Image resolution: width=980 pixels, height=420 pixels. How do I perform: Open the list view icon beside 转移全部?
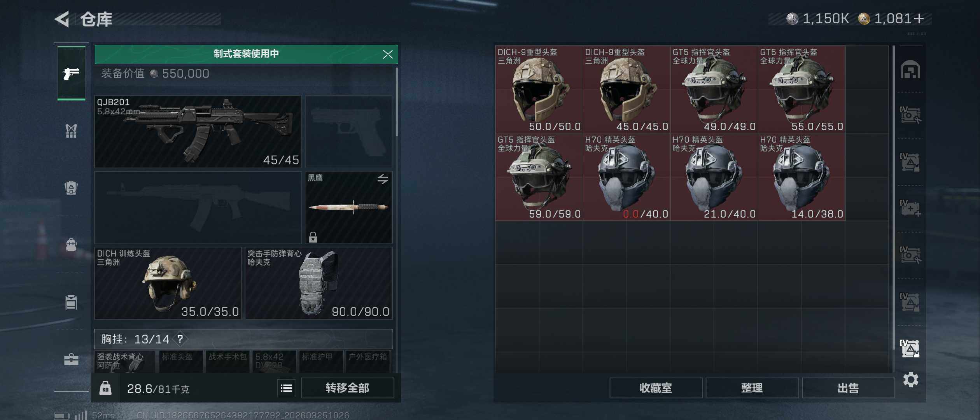(286, 388)
